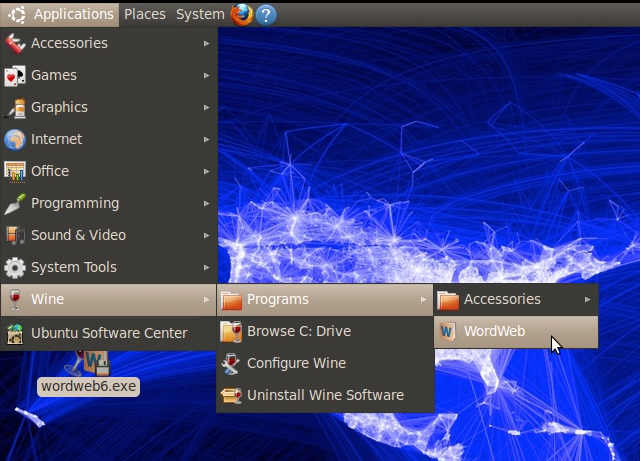The image size is (641, 461).
Task: Click the wine glass Wine icon
Action: 15,300
